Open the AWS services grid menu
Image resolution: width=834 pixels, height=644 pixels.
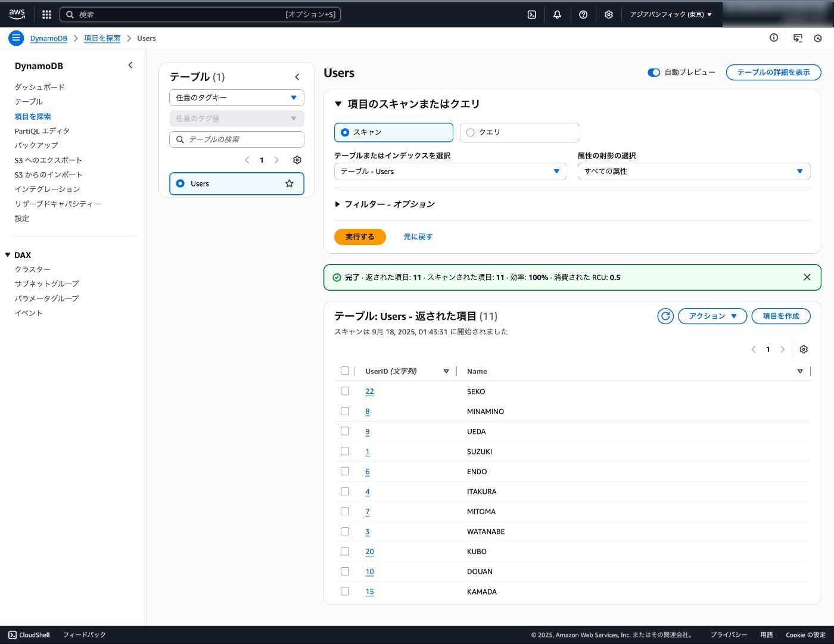coord(46,14)
